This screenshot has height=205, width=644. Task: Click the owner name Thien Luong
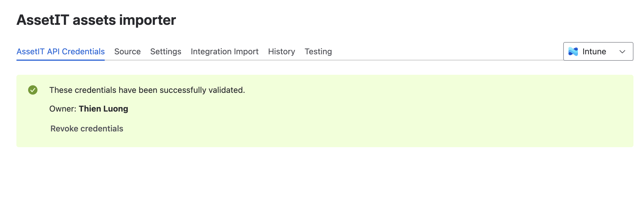click(103, 109)
